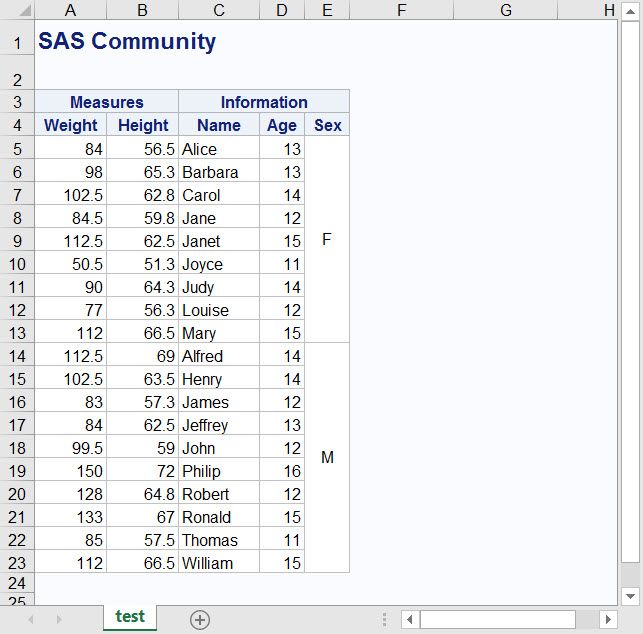Select the William name cell
The width and height of the screenshot is (643, 634).
[219, 563]
